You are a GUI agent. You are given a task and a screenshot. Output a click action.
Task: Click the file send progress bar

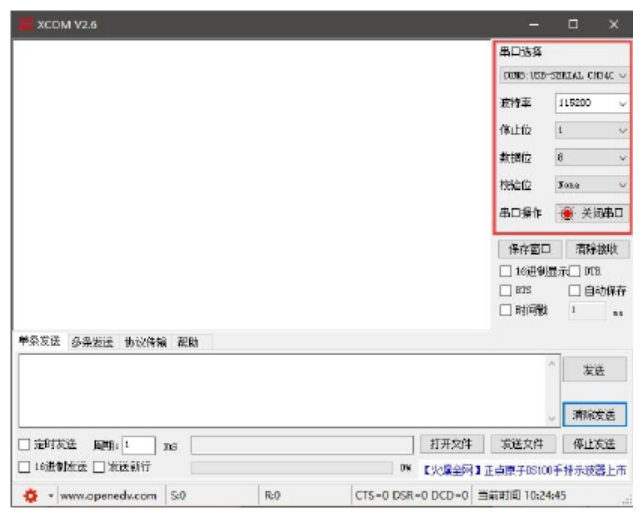pyautogui.click(x=292, y=468)
